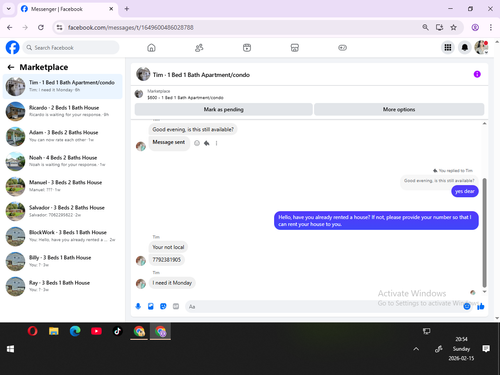Go back using the Marketplace back arrow

(11, 67)
